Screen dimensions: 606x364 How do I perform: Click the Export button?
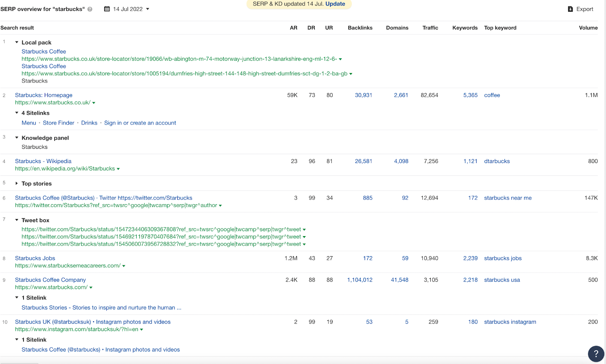tap(584, 9)
